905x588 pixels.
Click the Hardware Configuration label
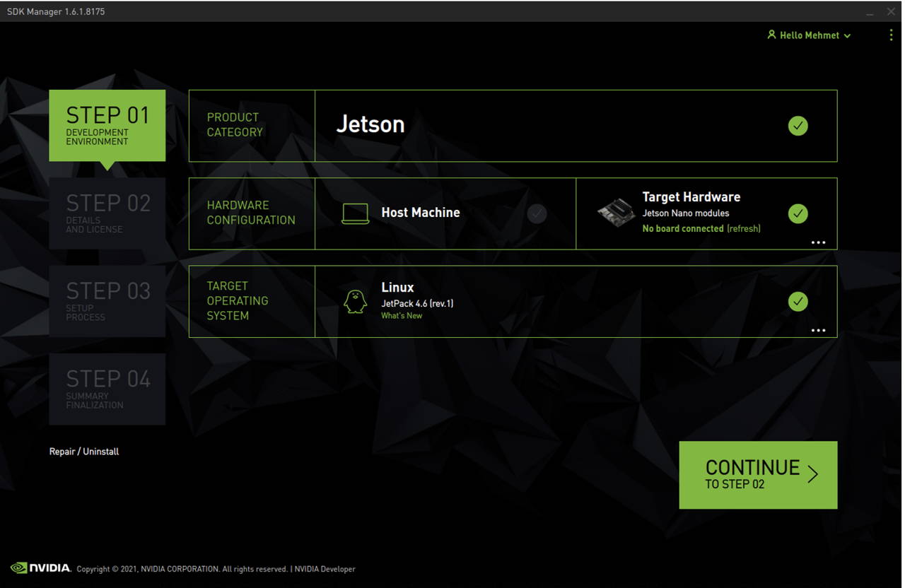[251, 213]
